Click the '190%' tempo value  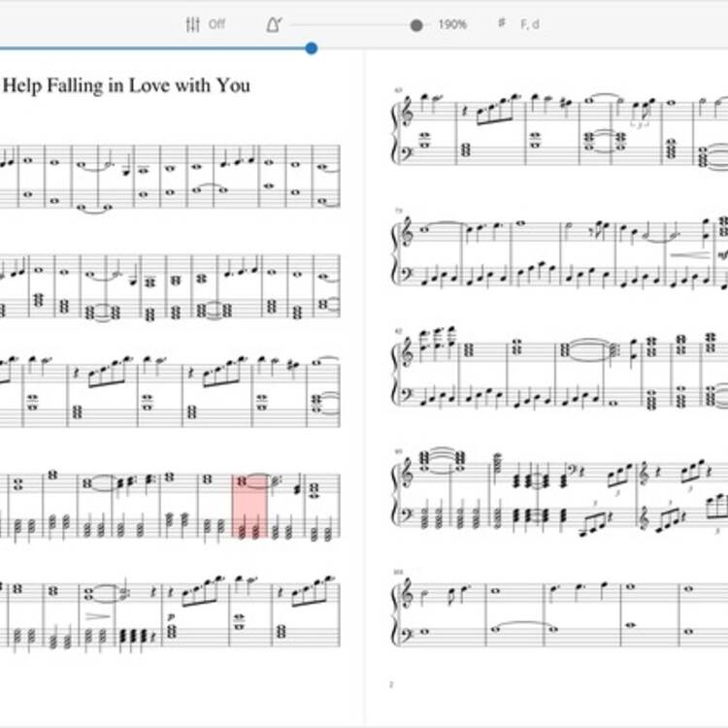(x=452, y=24)
